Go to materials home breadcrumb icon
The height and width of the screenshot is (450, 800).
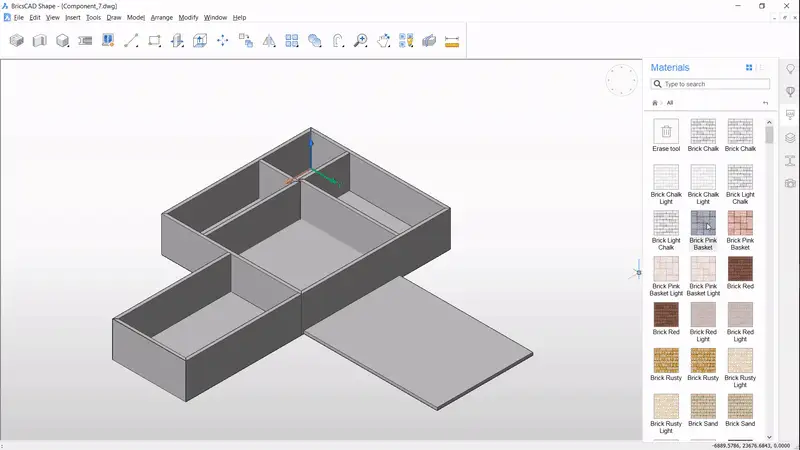coord(655,103)
